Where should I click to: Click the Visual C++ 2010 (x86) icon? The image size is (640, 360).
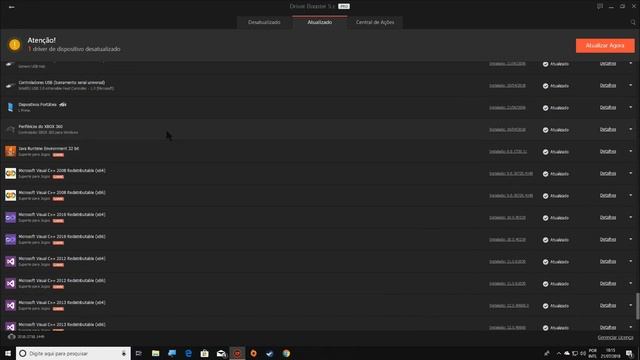coord(10,240)
